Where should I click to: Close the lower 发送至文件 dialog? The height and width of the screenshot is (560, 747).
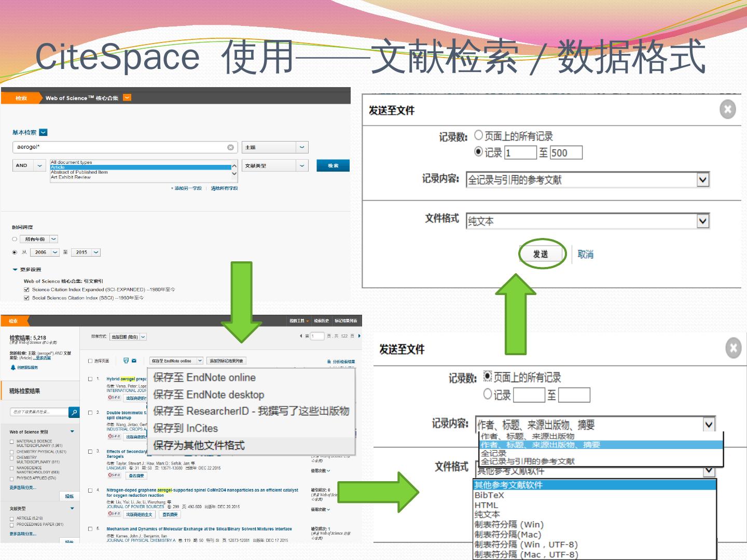tap(733, 348)
